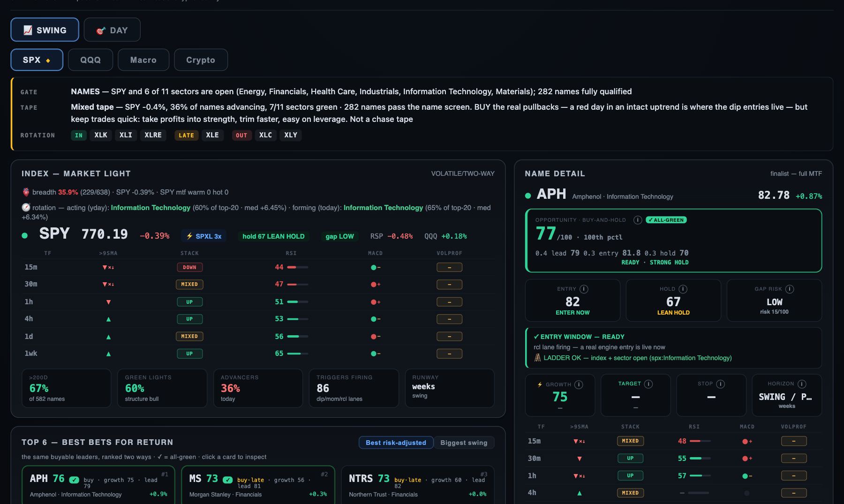844x504 pixels.
Task: Click the RSI bar in index 1wk row
Action: pos(298,354)
